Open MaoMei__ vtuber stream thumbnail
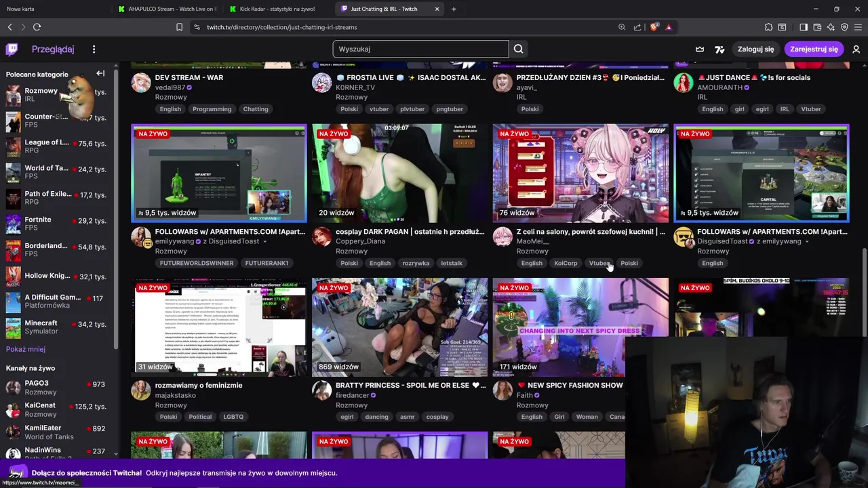Screen dimensions: 868x488 click(580, 173)
